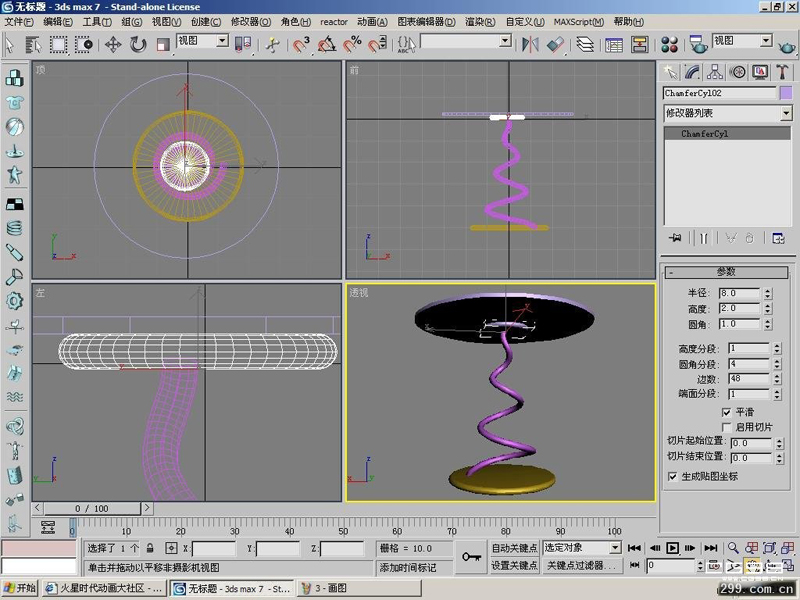Choose the rectangular selection region tool

click(58, 44)
